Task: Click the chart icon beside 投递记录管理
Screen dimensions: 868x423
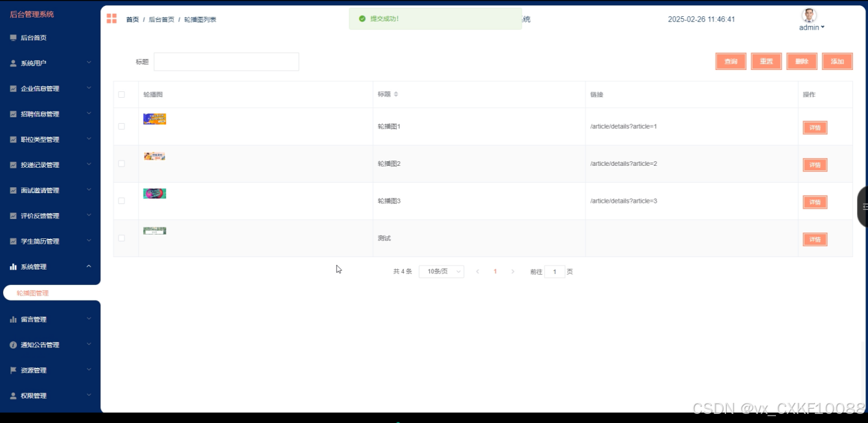Action: [x=13, y=165]
